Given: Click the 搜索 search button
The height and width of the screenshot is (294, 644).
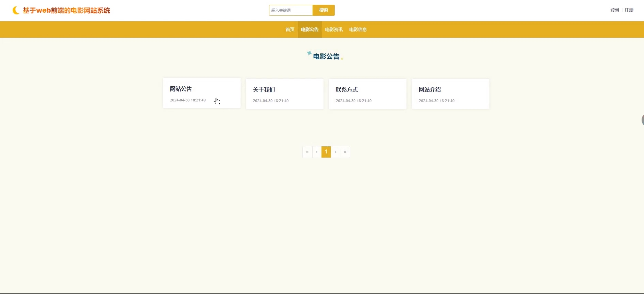Looking at the screenshot, I should pyautogui.click(x=324, y=10).
